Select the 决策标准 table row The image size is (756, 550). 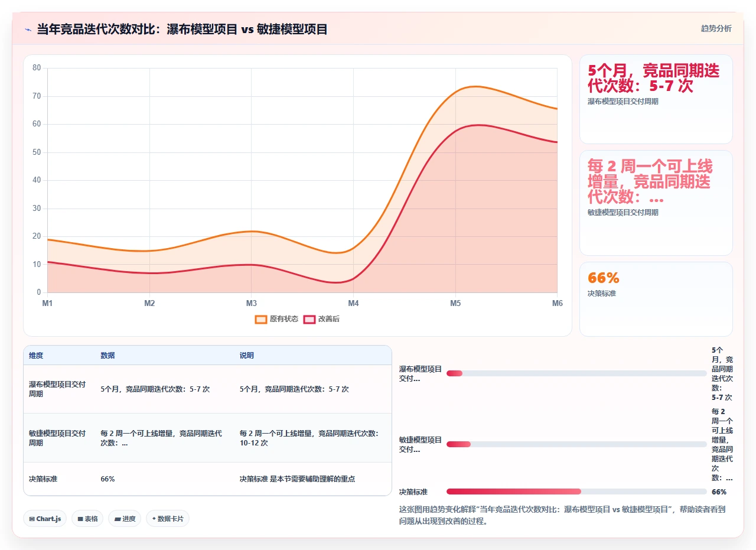point(207,479)
